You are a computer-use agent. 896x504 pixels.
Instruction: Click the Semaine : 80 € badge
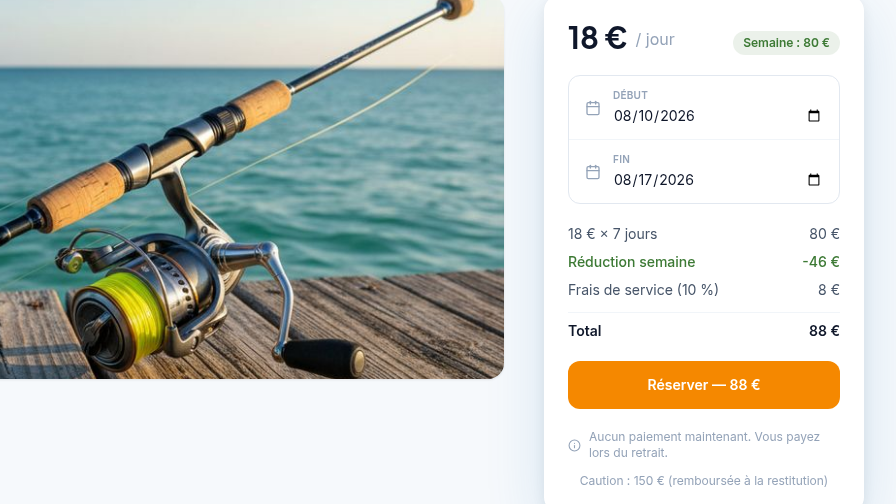coord(786,43)
